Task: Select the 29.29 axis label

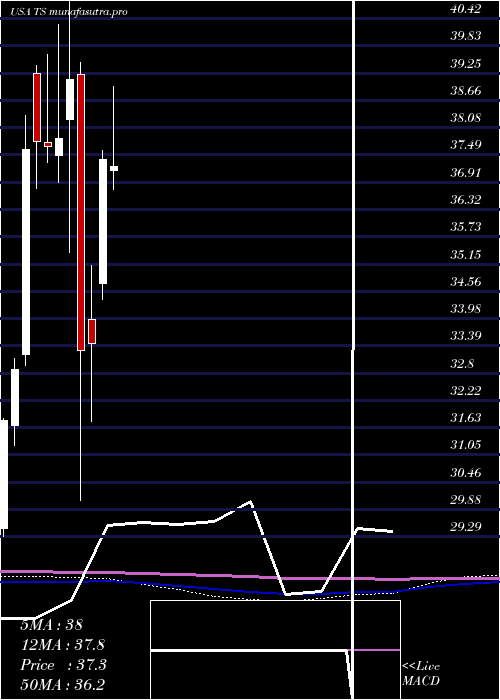Action: (466, 527)
